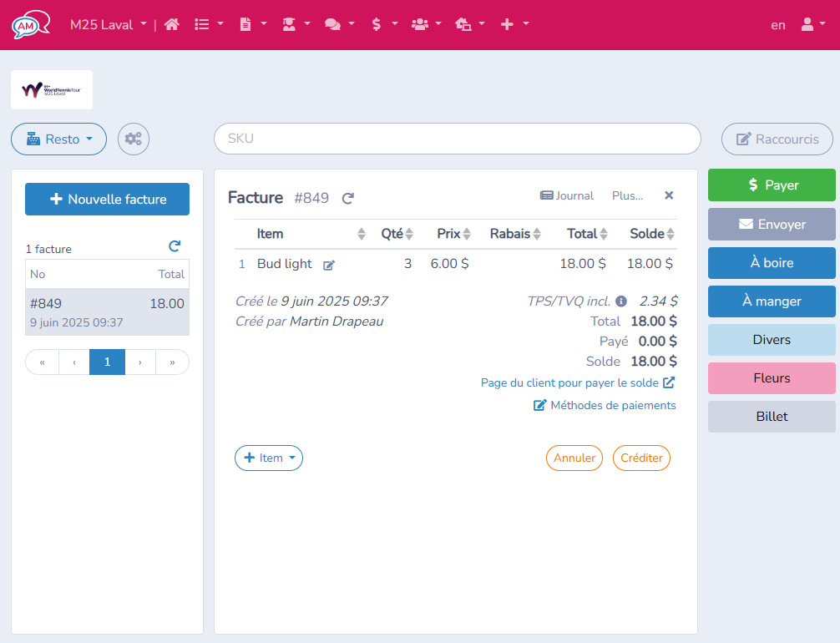Click the World Tennis Tour logo thumbnail
This screenshot has width=840, height=643.
tap(52, 90)
